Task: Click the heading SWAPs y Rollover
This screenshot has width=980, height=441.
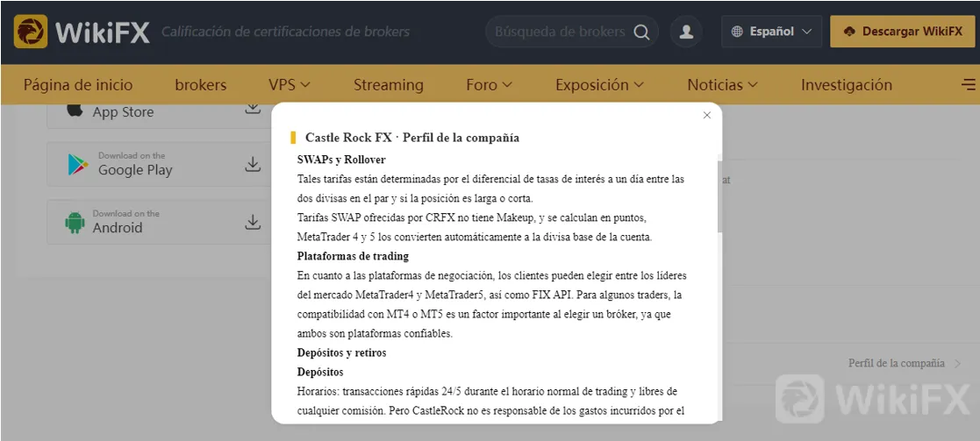Action: click(341, 160)
